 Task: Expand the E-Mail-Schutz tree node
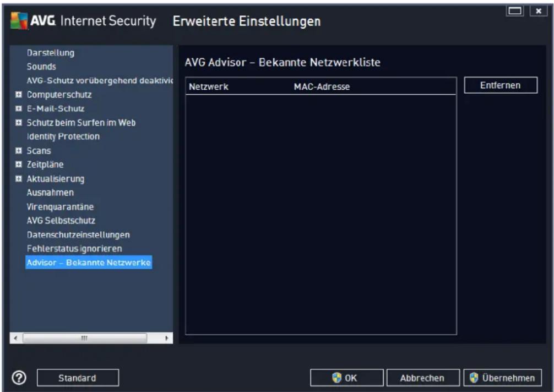tap(19, 108)
